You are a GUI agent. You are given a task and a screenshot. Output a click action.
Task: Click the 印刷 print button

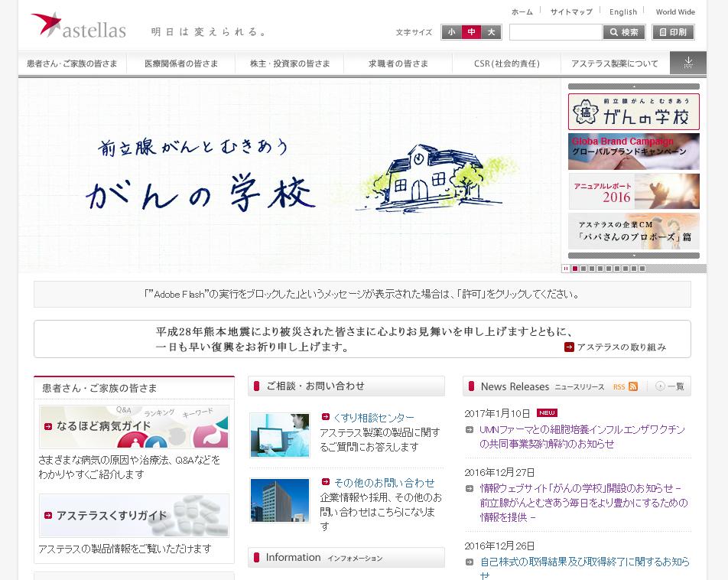[x=673, y=32]
